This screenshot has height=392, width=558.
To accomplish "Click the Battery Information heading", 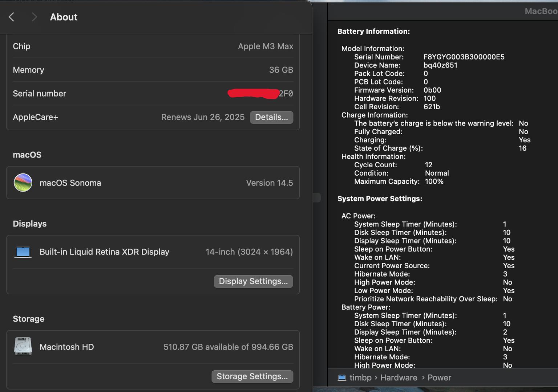I will click(x=373, y=31).
